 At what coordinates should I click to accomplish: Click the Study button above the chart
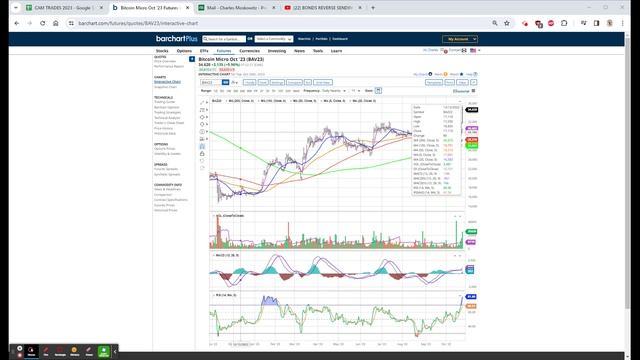(249, 82)
